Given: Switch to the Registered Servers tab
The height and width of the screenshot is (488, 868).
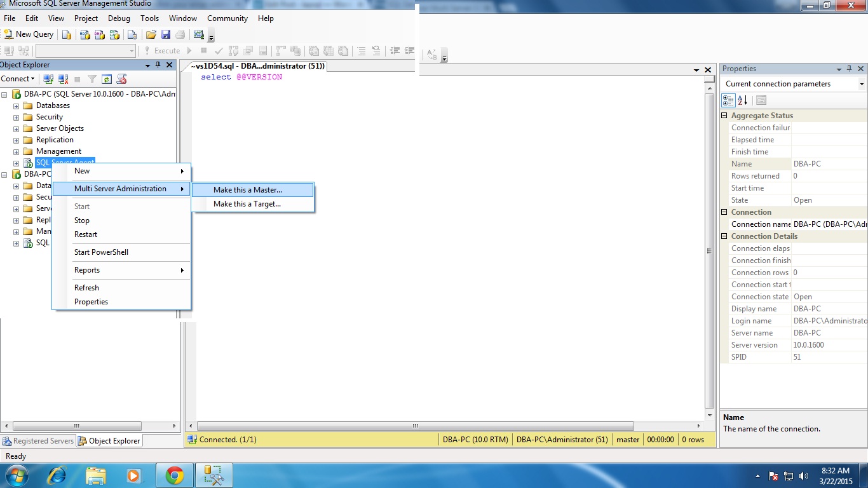Looking at the screenshot, I should pos(38,441).
